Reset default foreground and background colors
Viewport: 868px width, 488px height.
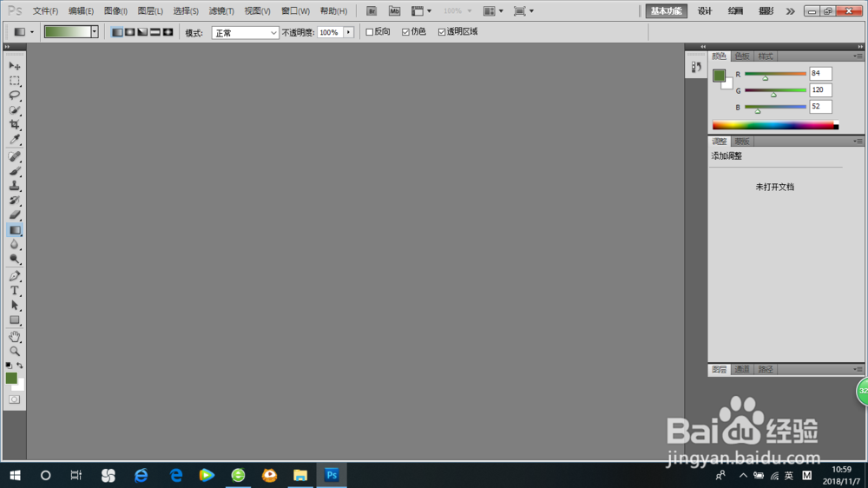click(x=9, y=366)
